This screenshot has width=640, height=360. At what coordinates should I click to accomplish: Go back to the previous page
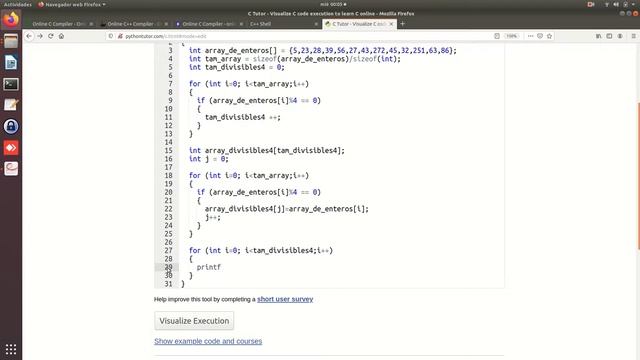tap(29, 36)
